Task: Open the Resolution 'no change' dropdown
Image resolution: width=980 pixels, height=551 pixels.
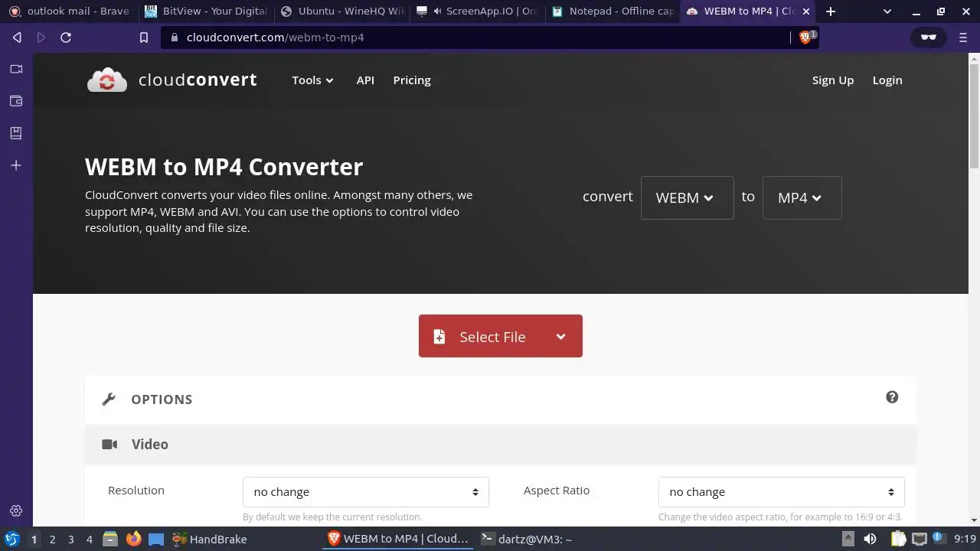Action: [x=366, y=492]
